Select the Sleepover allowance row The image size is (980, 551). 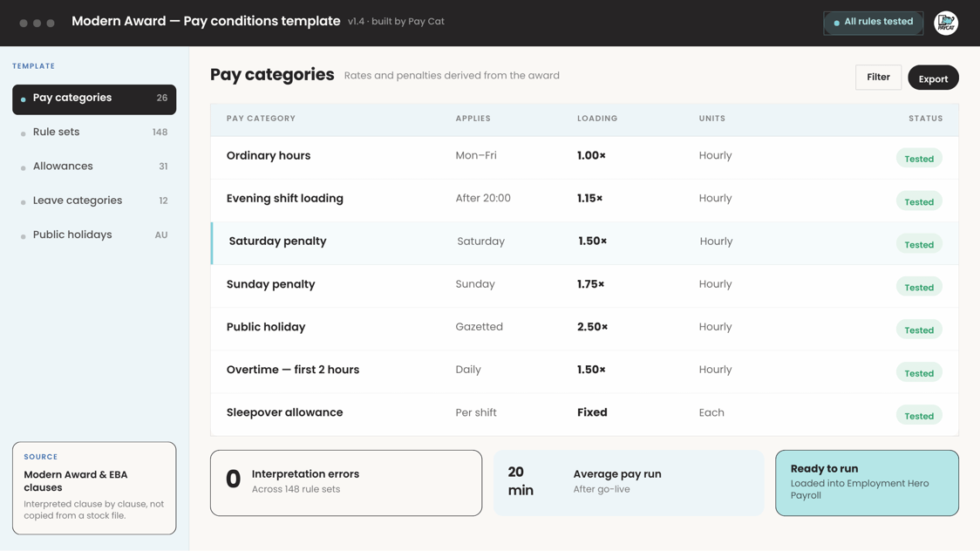[584, 414]
